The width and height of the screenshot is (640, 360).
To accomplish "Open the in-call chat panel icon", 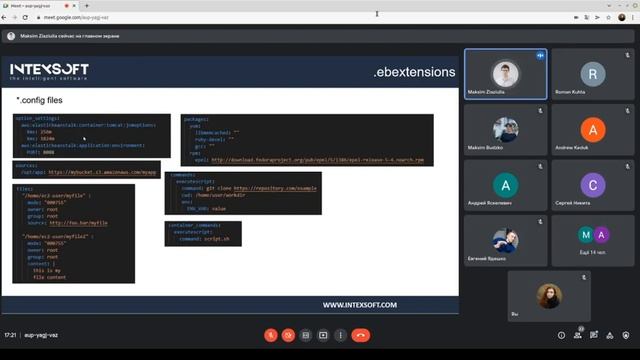I will click(593, 336).
